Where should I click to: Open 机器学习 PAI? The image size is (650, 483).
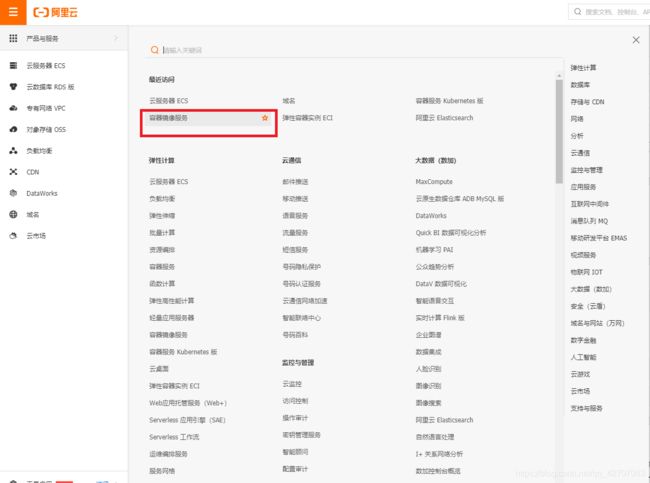coord(434,250)
